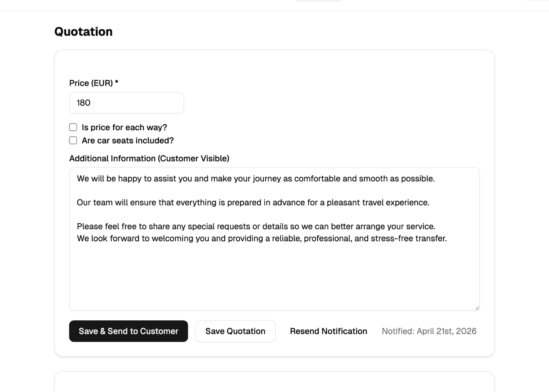This screenshot has width=549, height=392.
Task: Click the 'Quotation' heading
Action: coord(84,31)
